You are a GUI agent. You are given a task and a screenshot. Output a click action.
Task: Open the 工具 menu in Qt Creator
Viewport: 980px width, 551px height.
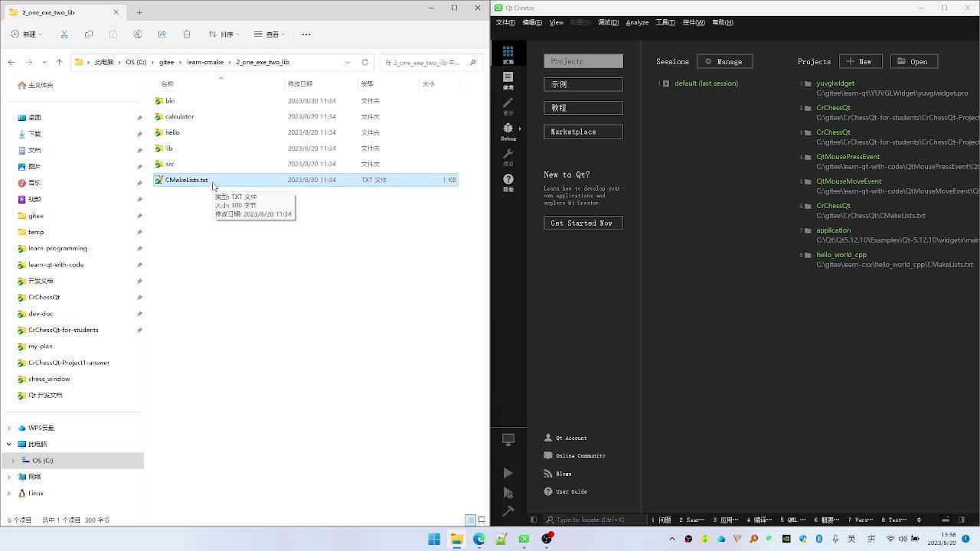(665, 22)
